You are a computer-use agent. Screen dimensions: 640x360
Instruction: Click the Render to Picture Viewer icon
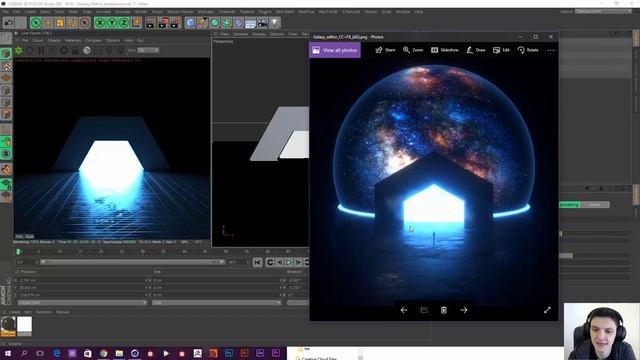(x=163, y=23)
